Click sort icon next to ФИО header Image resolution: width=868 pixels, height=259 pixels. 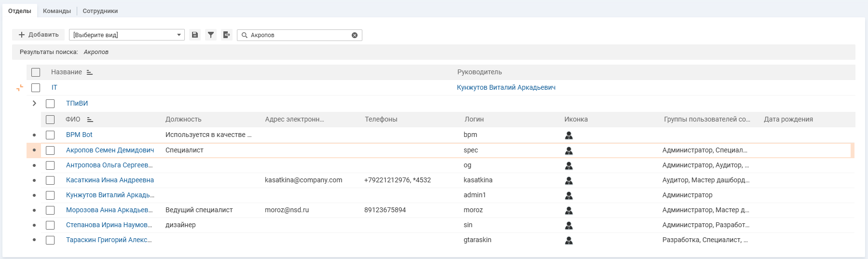pyautogui.click(x=90, y=120)
